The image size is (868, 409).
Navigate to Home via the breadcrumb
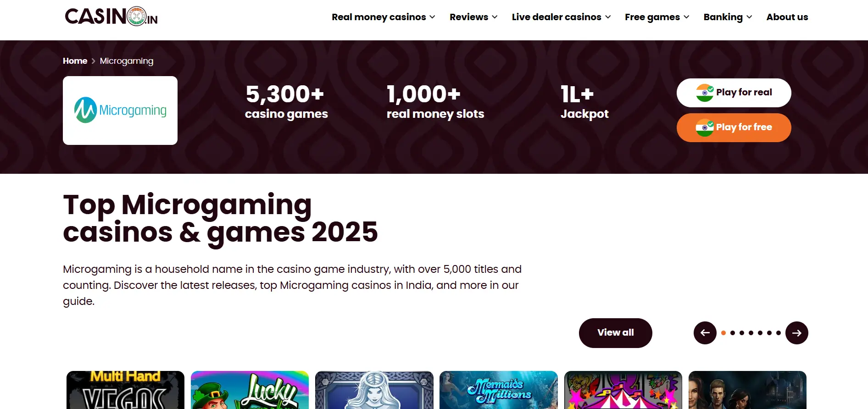point(75,61)
